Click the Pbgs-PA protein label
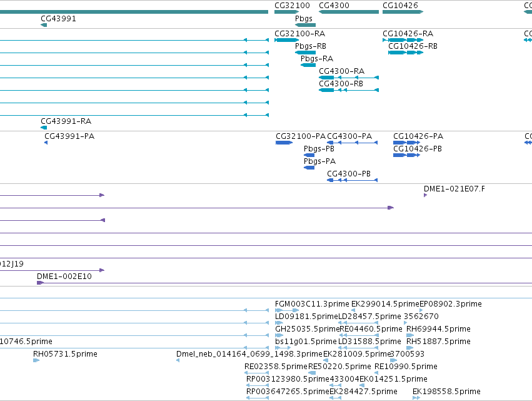 click(319, 161)
